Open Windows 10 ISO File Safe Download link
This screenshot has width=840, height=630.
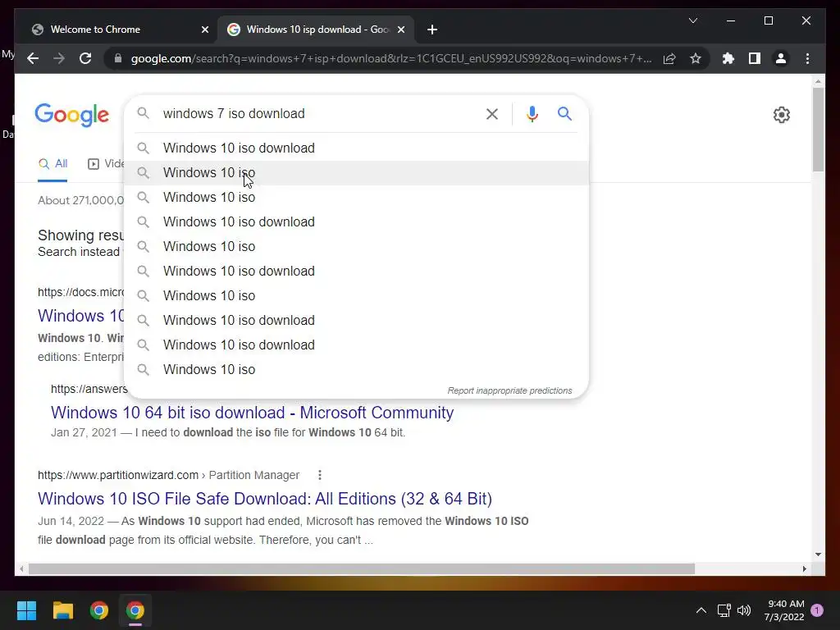tap(265, 499)
